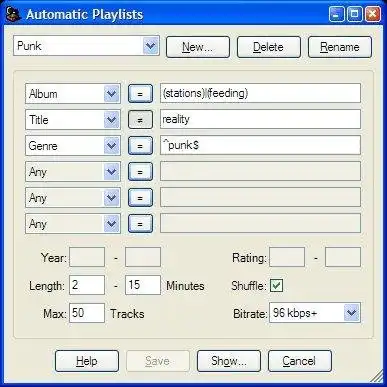Click the Delete button
Viewport: 387px width, 387px height.
[269, 47]
